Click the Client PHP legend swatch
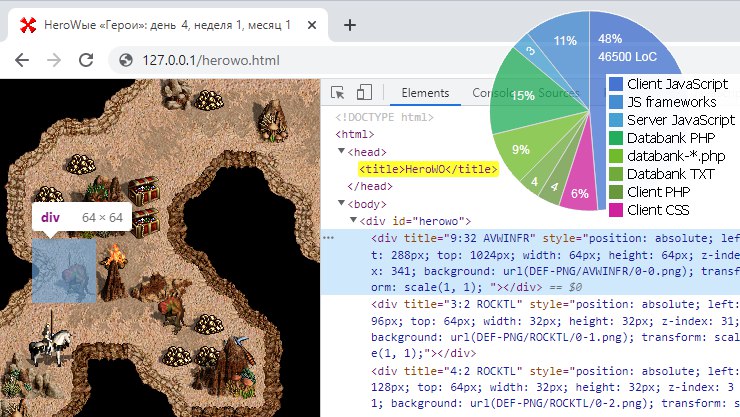The height and width of the screenshot is (417, 740). [x=616, y=192]
